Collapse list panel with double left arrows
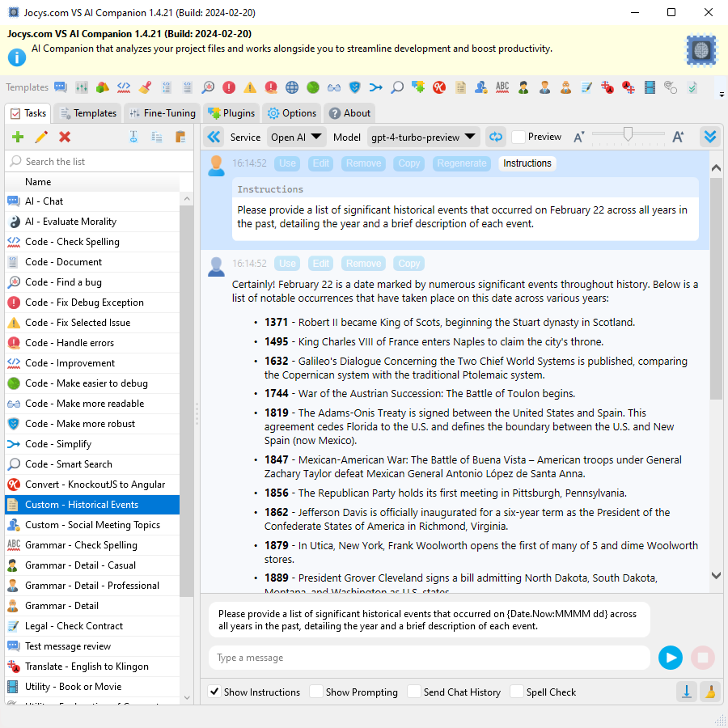Image resolution: width=728 pixels, height=728 pixels. click(214, 137)
